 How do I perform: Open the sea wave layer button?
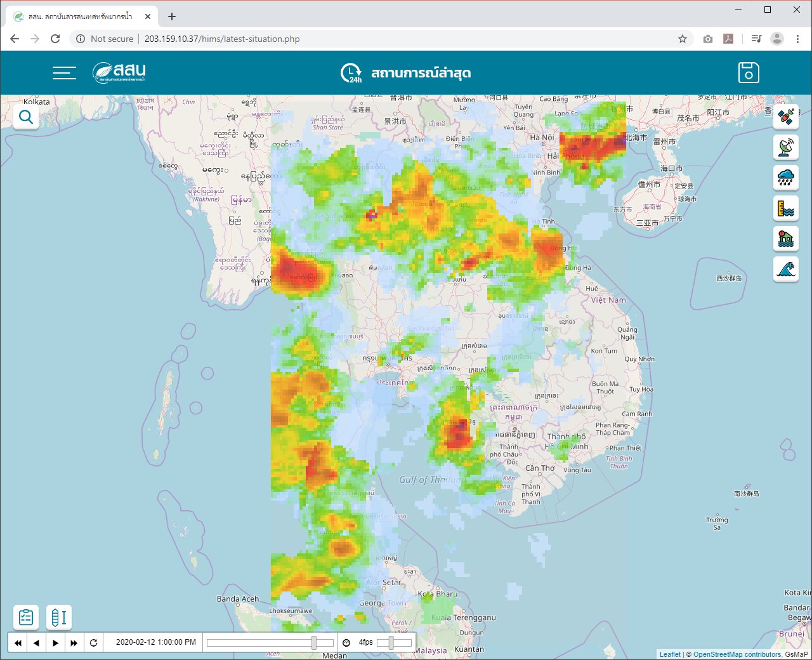tap(786, 269)
